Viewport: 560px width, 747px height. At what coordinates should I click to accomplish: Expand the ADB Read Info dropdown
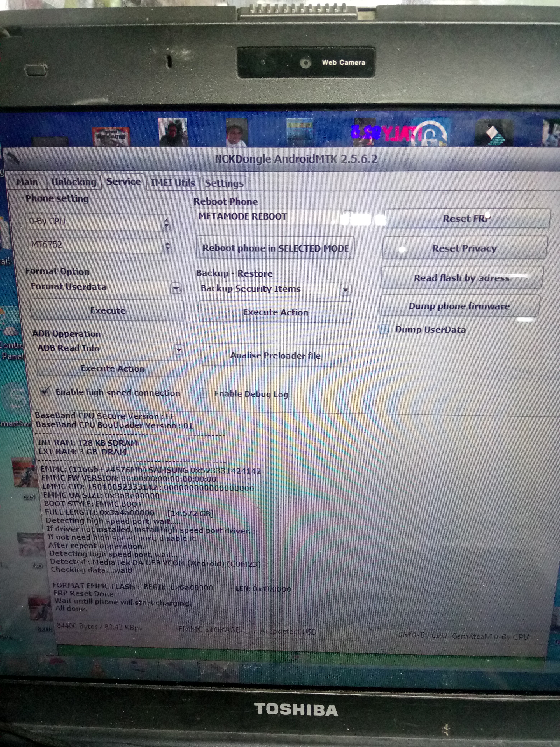click(x=179, y=349)
